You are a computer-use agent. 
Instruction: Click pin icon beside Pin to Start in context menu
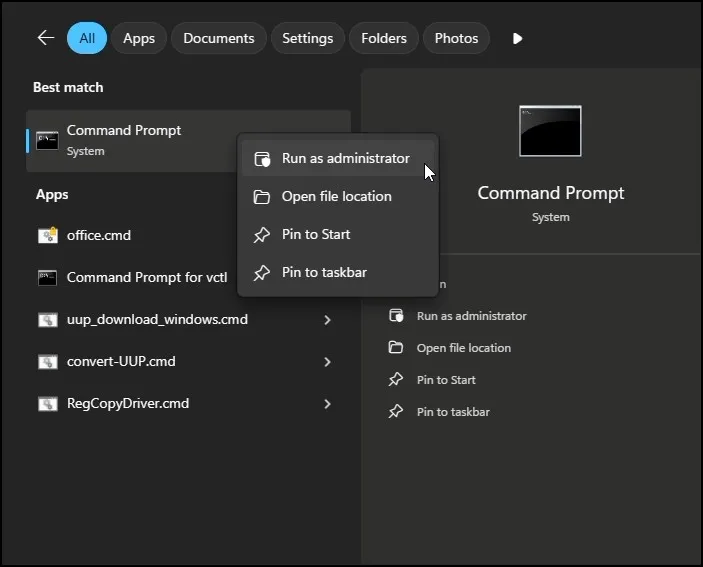pyautogui.click(x=261, y=235)
